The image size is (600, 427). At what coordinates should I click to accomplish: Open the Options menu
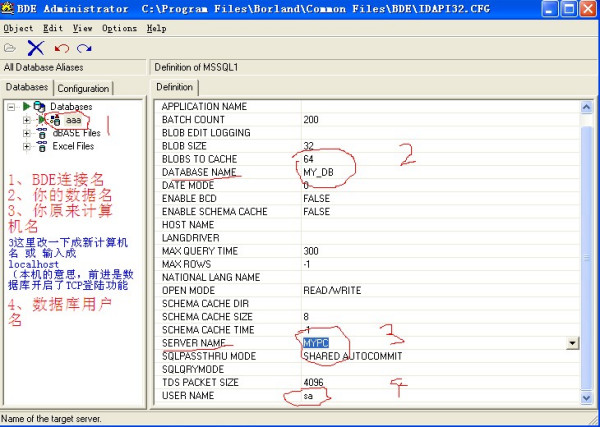119,28
